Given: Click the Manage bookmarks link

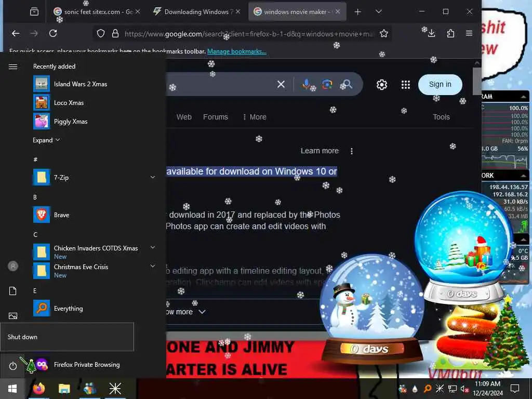Looking at the screenshot, I should (x=237, y=51).
